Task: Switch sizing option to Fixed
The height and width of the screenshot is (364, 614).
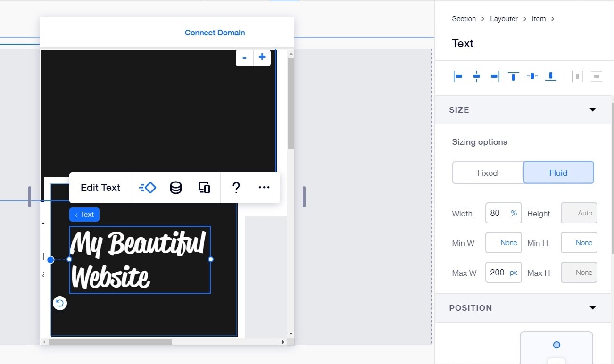Action: (x=487, y=173)
